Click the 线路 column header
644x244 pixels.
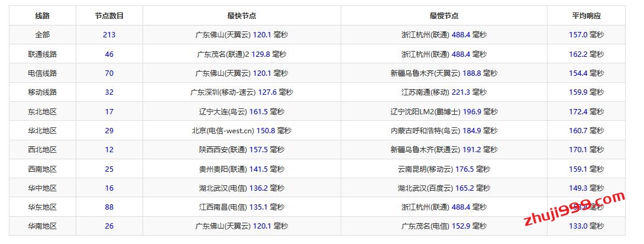(43, 16)
